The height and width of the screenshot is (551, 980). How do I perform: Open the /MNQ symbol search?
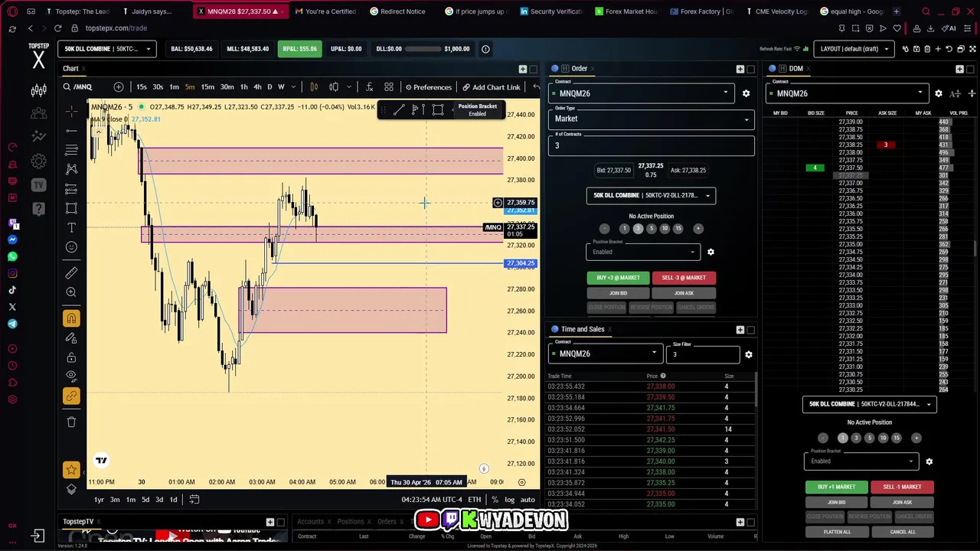tap(78, 87)
